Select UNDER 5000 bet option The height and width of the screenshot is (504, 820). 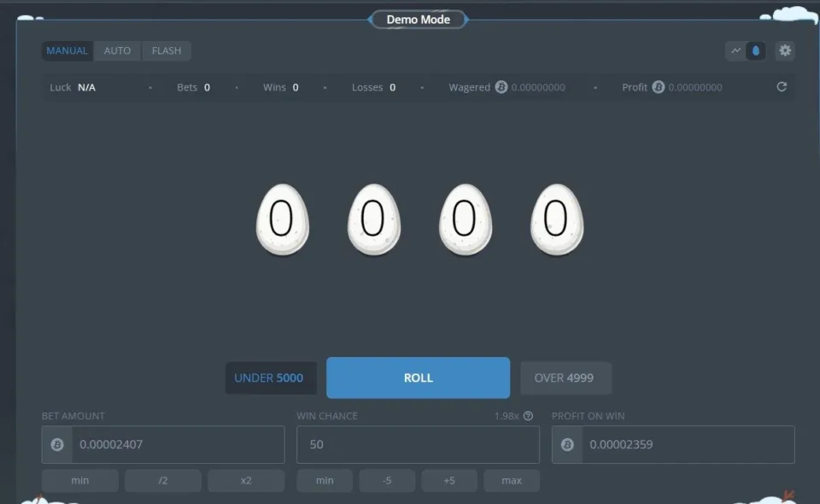270,377
